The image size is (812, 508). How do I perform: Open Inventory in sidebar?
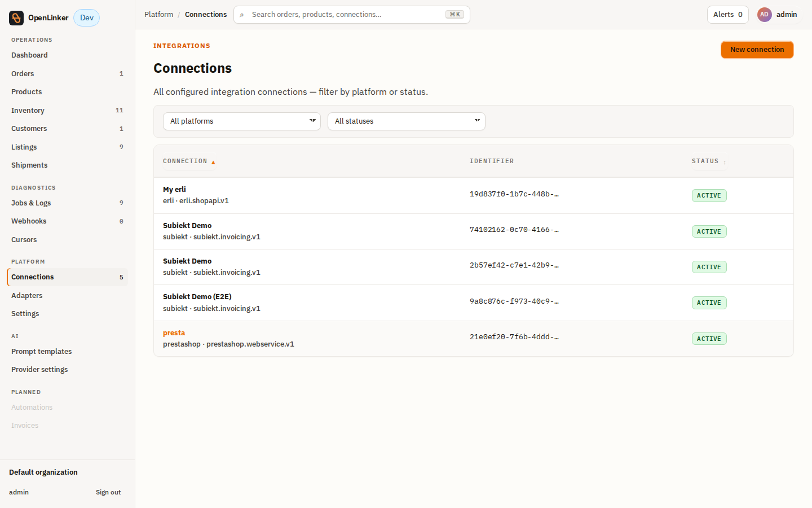(x=68, y=110)
